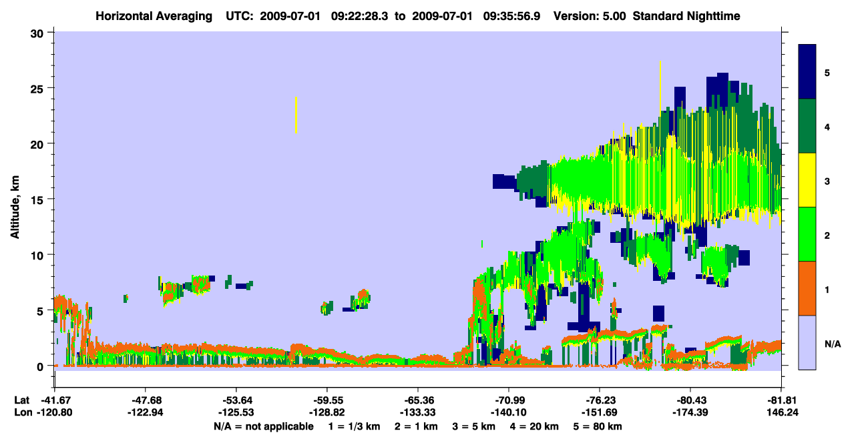The height and width of the screenshot is (445, 868).
Task: Click the 'Lon' row label
Action: pos(23,413)
